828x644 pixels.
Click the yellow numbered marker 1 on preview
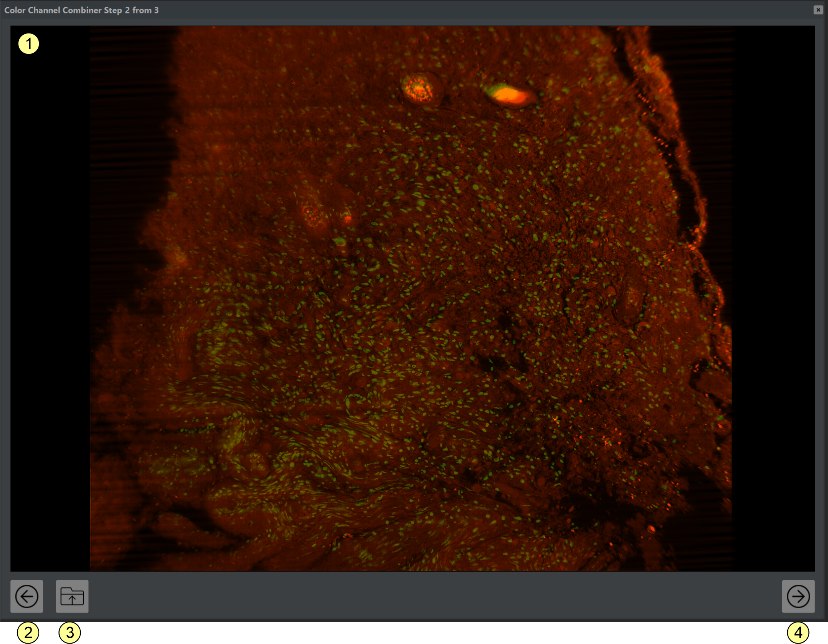28,43
